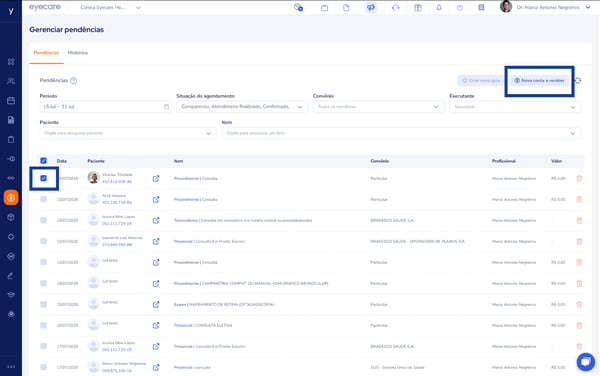Viewport: 600px width, 376px height.
Task: Show more sidebar options via three dots
Action: (x=11, y=366)
